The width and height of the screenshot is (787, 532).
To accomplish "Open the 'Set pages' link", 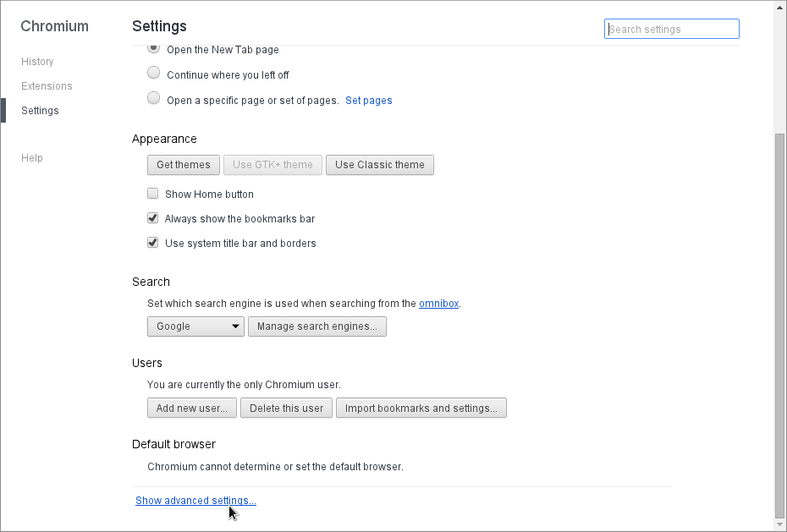I will (368, 101).
